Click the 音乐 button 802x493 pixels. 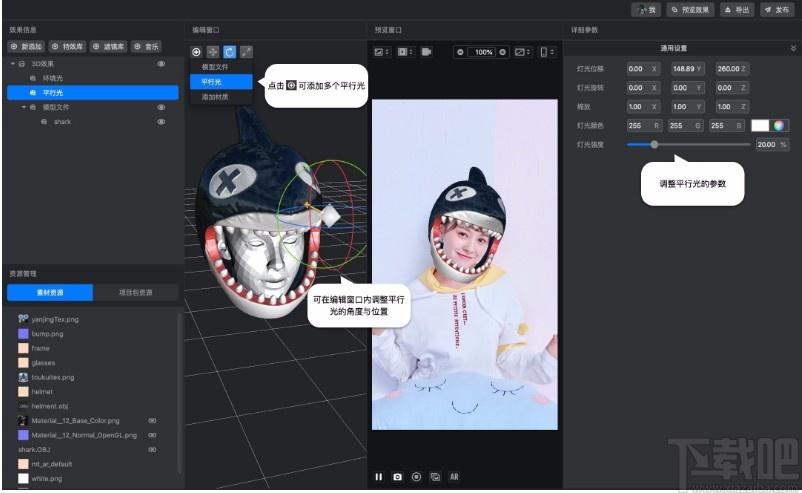click(x=146, y=47)
